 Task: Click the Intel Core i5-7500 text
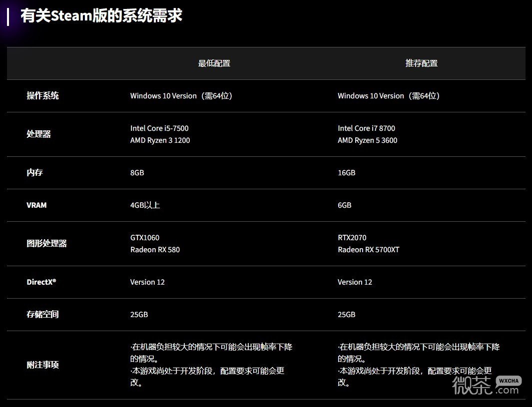(159, 128)
